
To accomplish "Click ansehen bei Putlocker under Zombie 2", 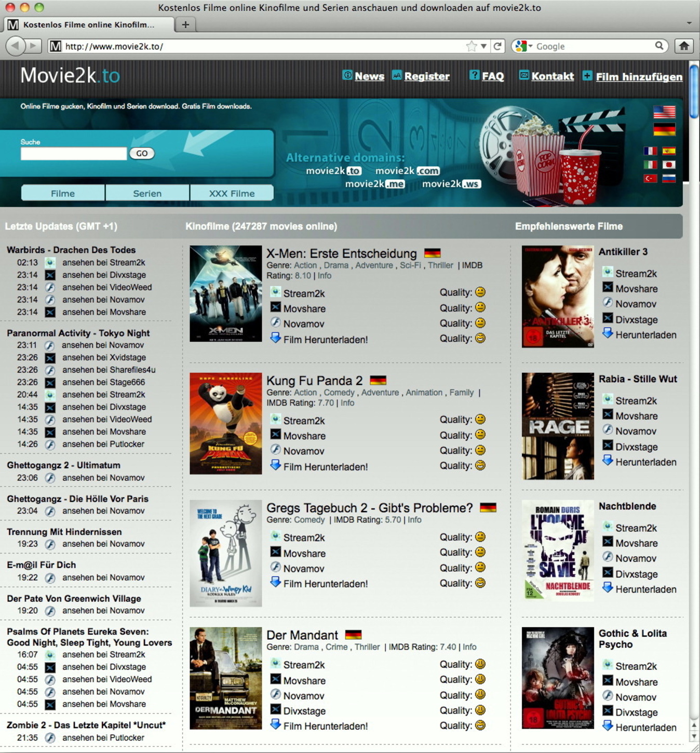I will [x=103, y=737].
